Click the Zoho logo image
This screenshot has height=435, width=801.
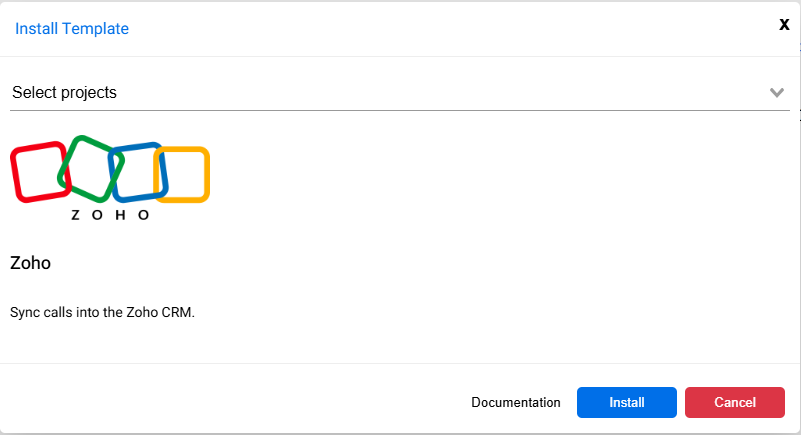tap(110, 178)
